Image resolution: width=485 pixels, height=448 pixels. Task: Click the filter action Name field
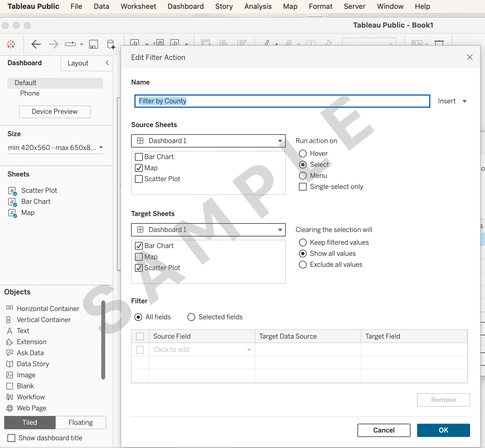tap(282, 101)
